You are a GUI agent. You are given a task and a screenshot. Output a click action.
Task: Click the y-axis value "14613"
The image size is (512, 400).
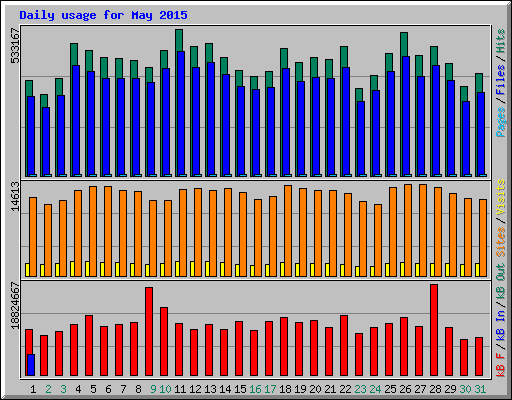[x=15, y=196]
